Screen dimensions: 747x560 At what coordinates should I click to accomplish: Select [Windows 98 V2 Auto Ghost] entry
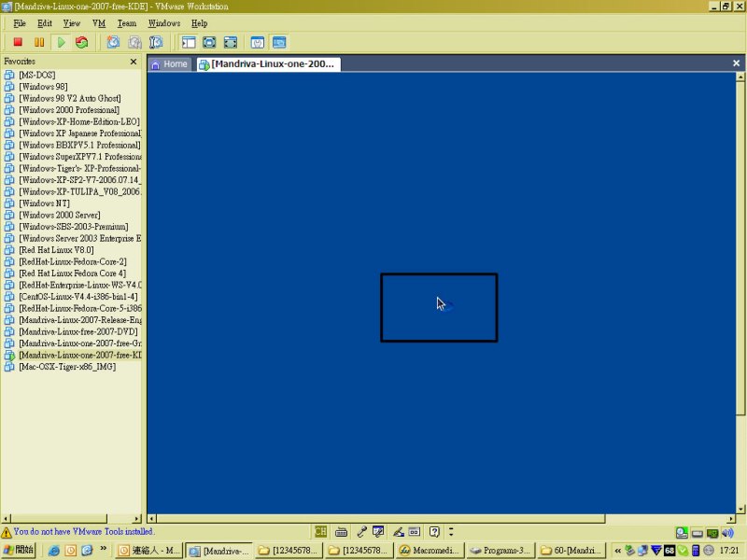pos(69,99)
